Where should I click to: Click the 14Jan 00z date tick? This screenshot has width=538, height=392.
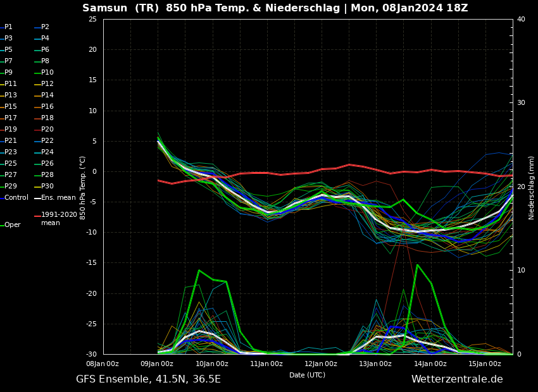click(x=430, y=364)
